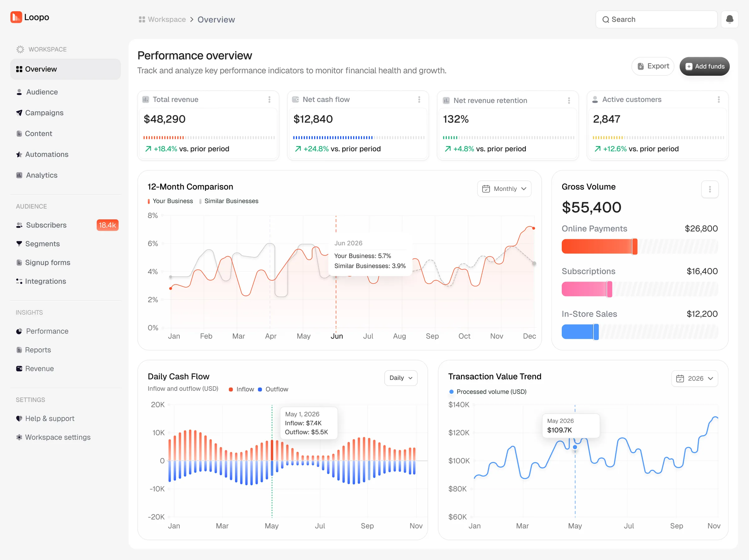Viewport: 749px width, 560px height.
Task: Open Active customers card options menu
Action: tap(718, 100)
